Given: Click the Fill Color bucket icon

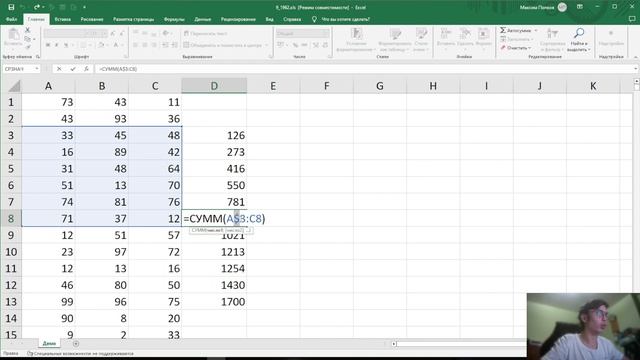Looking at the screenshot, I should [101, 45].
